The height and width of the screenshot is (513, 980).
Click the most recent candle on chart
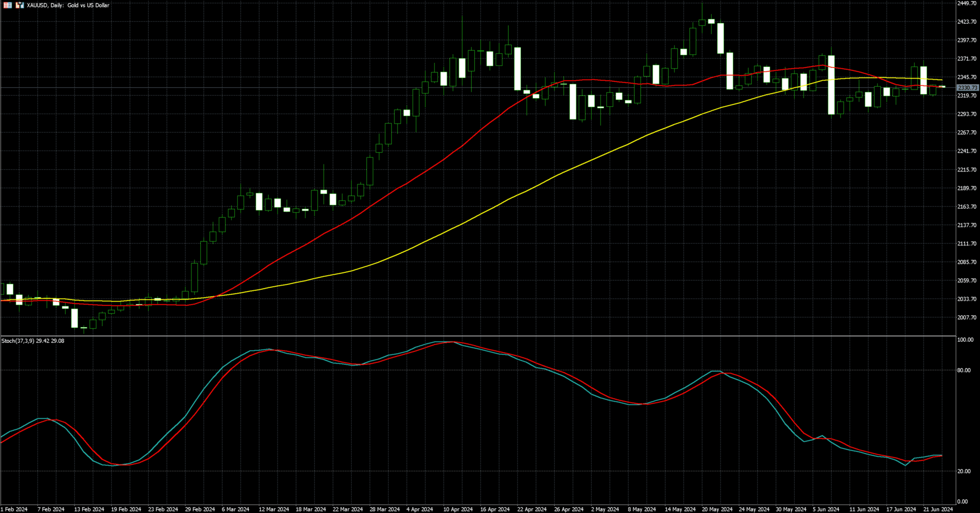(x=941, y=87)
